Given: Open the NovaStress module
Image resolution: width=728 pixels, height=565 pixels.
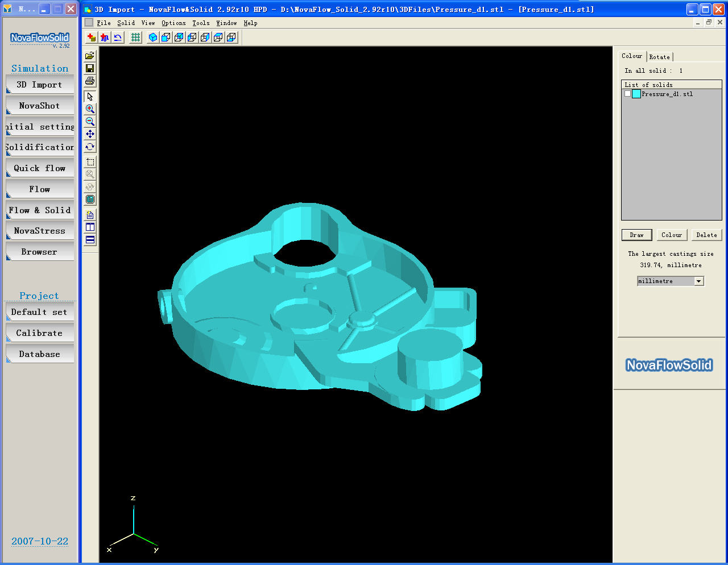Looking at the screenshot, I should (x=40, y=231).
